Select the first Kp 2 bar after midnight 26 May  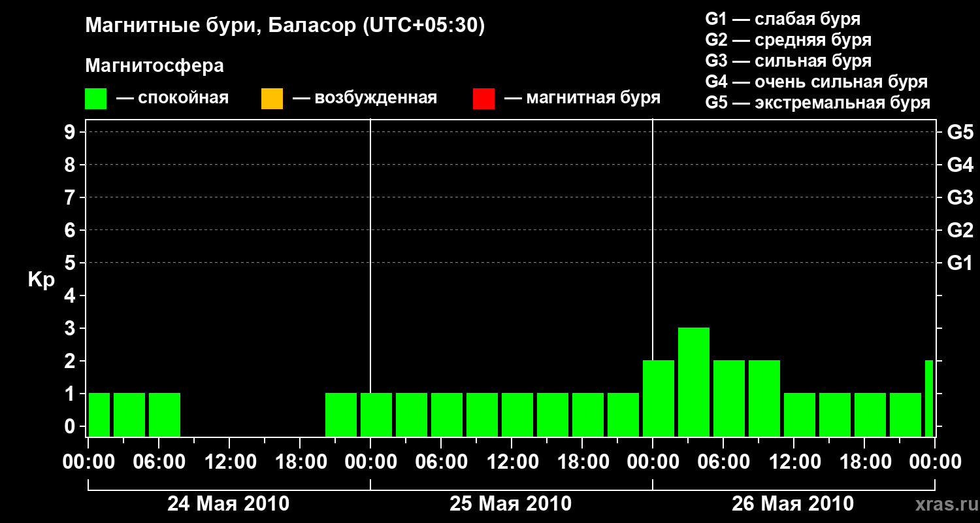click(659, 398)
